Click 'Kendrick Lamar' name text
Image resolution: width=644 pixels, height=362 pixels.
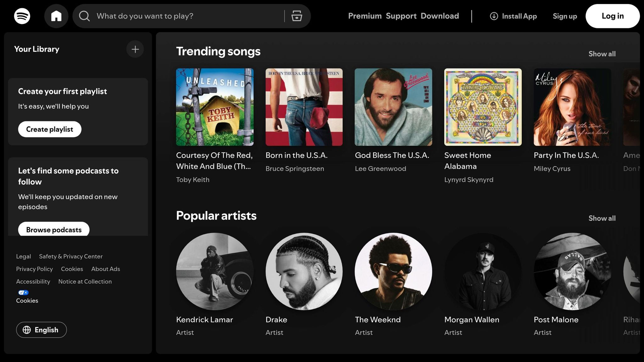click(204, 320)
